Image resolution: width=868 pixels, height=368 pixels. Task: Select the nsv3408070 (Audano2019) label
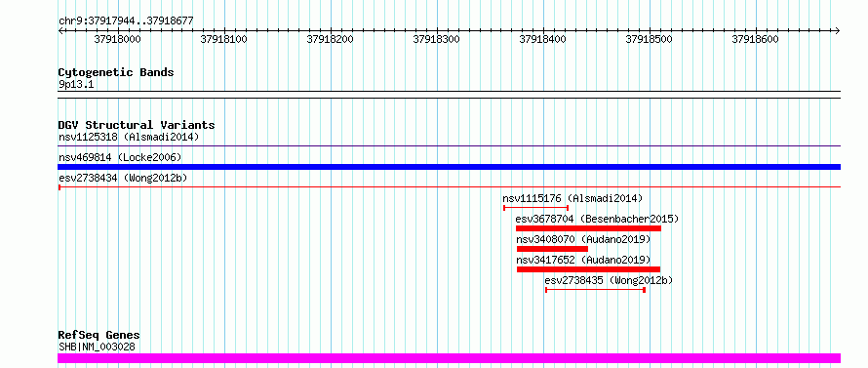[583, 239]
